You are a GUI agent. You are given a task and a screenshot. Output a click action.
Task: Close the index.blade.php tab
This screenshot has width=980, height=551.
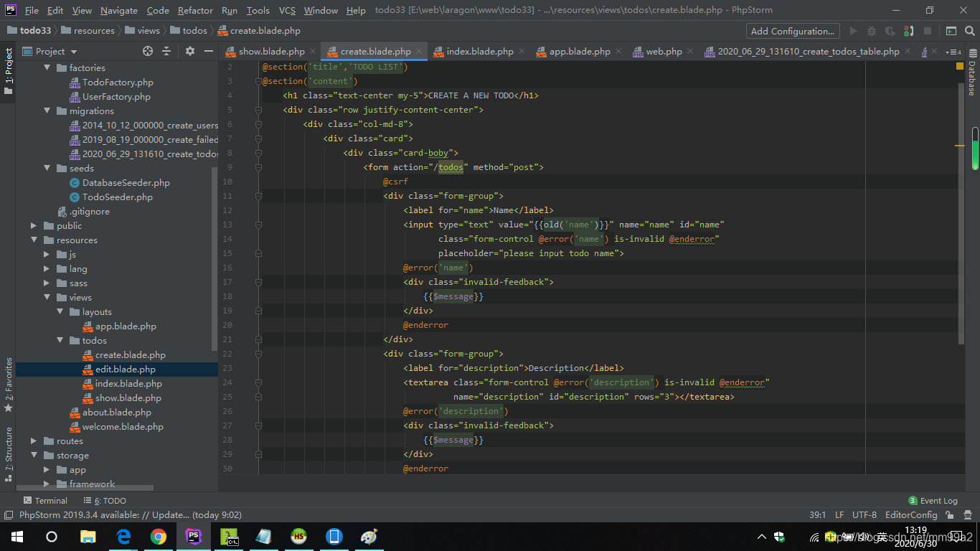[x=522, y=51]
